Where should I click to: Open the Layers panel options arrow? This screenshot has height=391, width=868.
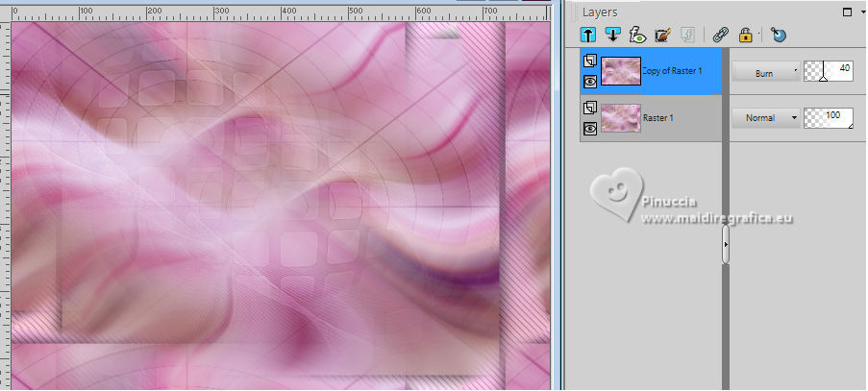click(x=862, y=12)
